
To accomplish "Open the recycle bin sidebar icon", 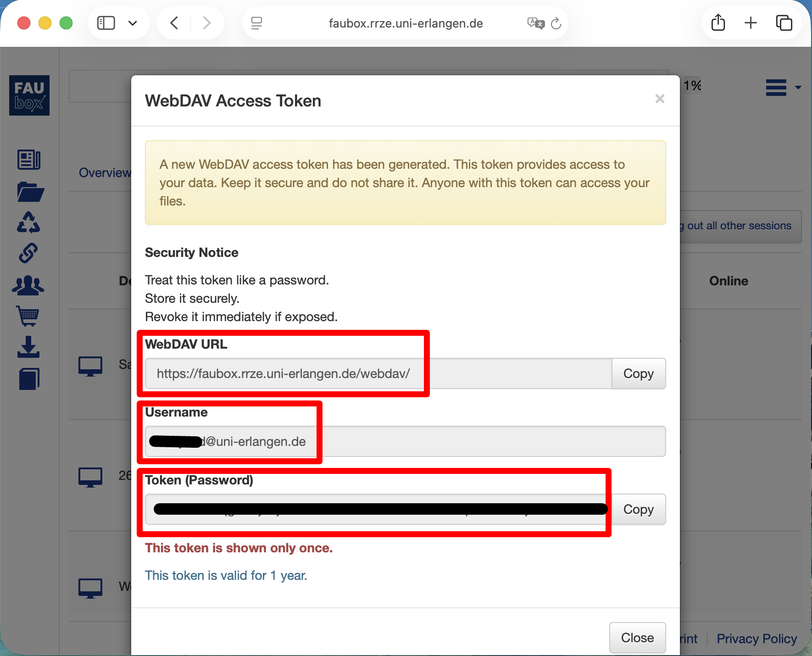I will tap(28, 222).
